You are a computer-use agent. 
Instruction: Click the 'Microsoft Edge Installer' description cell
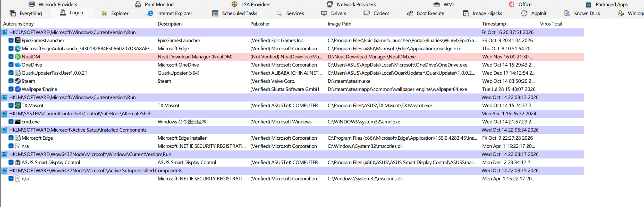[182, 138]
